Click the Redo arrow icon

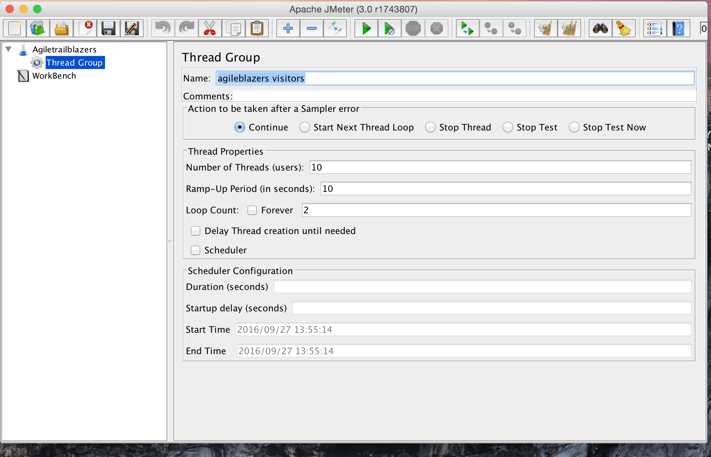click(186, 28)
